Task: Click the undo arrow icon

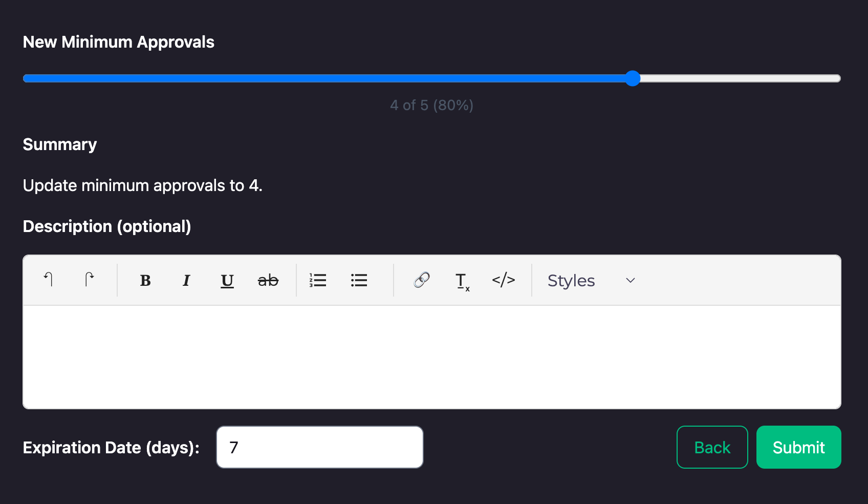Action: [48, 280]
